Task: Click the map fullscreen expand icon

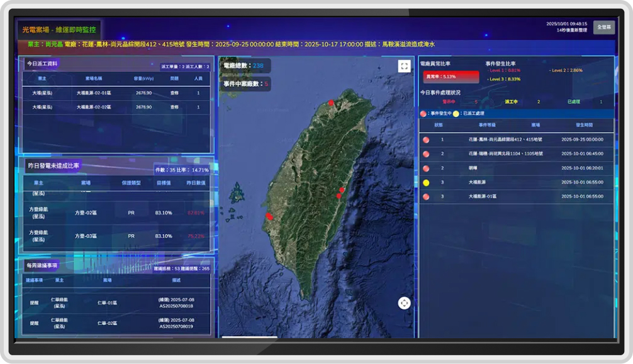Action: (404, 66)
